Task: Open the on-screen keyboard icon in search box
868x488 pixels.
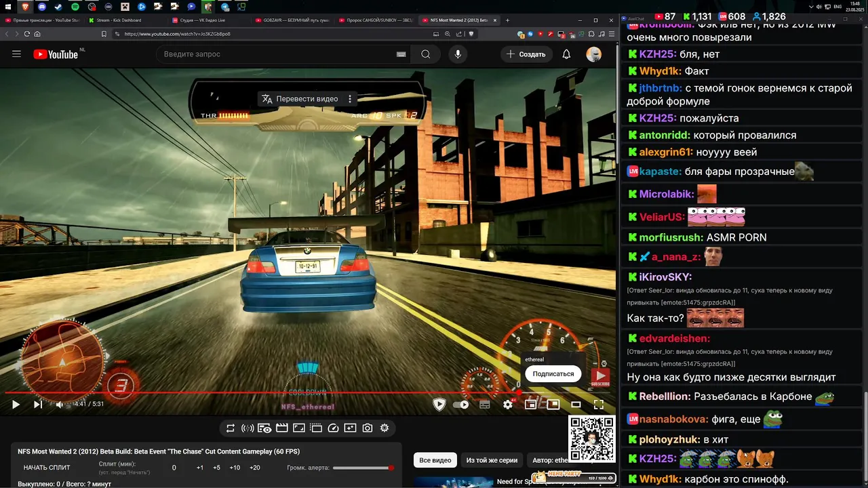Action: (401, 54)
